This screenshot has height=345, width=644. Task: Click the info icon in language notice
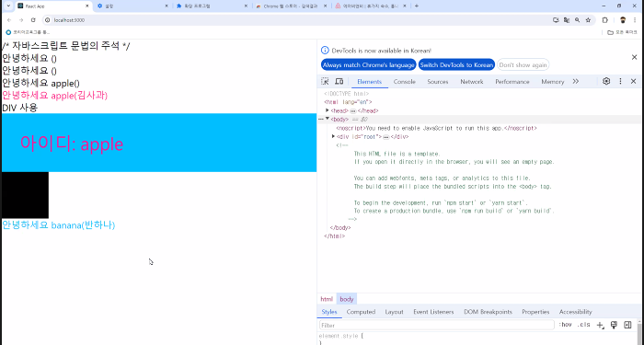[x=325, y=50]
